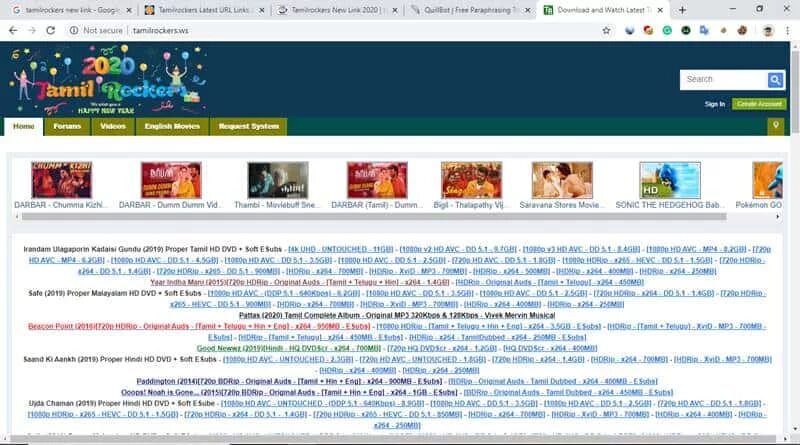Image resolution: width=800 pixels, height=445 pixels.
Task: Open Pattas (2020) Tamil Complete Album link
Action: point(397,315)
